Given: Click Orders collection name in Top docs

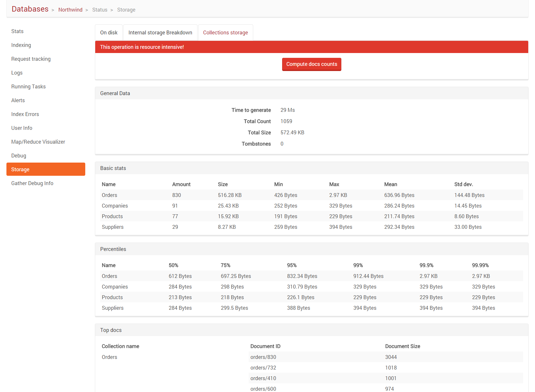Looking at the screenshot, I should [x=109, y=357].
